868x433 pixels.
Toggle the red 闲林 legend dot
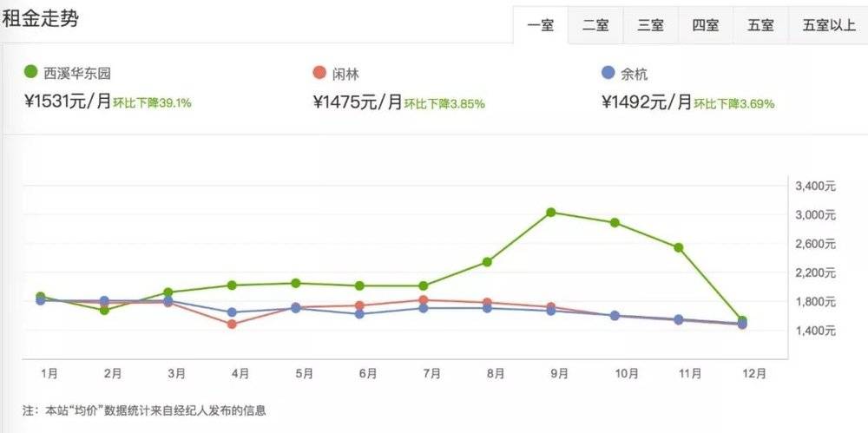319,72
